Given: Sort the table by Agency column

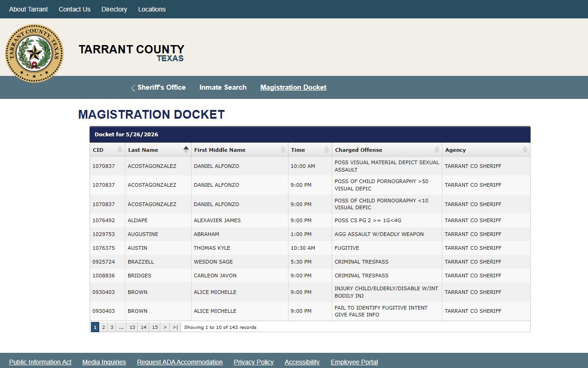Looking at the screenshot, I should point(486,150).
